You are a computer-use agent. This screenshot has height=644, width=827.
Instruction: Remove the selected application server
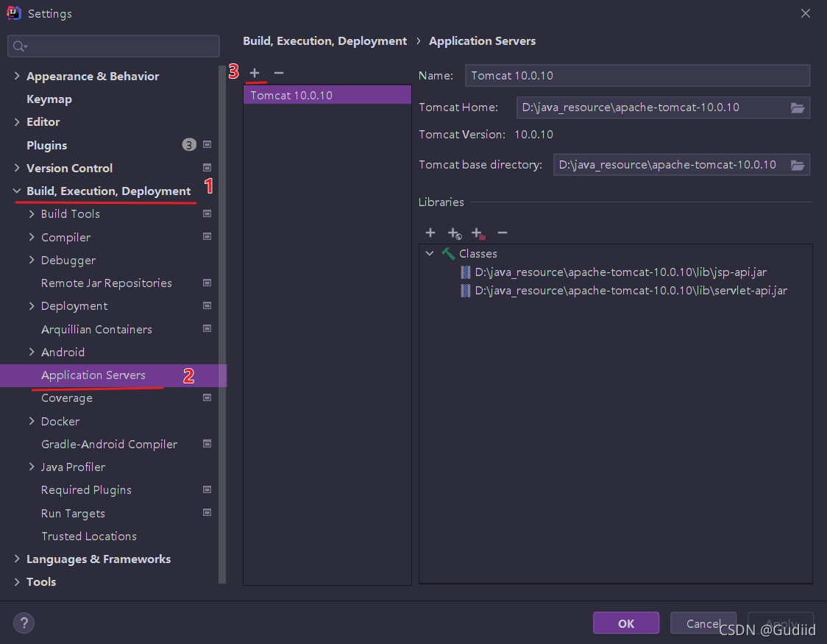pyautogui.click(x=279, y=73)
